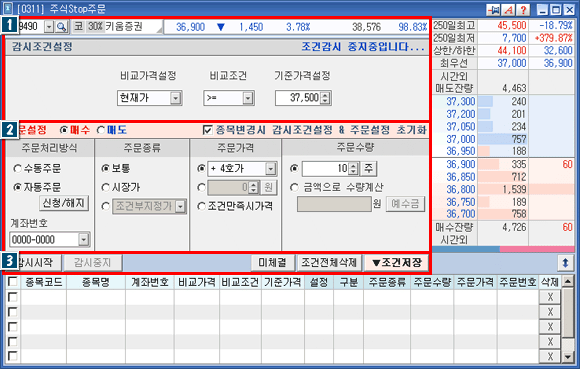Click the 기준가격설정 37,500 stepper arrows
The height and width of the screenshot is (369, 580).
tap(325, 98)
